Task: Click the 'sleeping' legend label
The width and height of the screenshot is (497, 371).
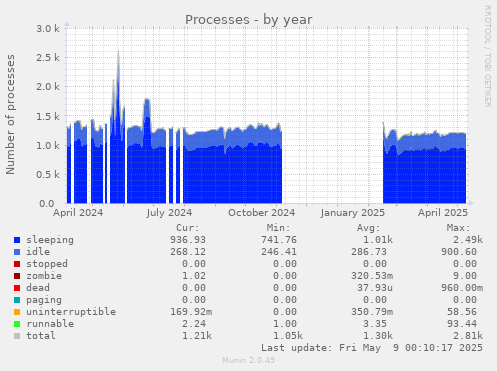Action: [x=50, y=240]
